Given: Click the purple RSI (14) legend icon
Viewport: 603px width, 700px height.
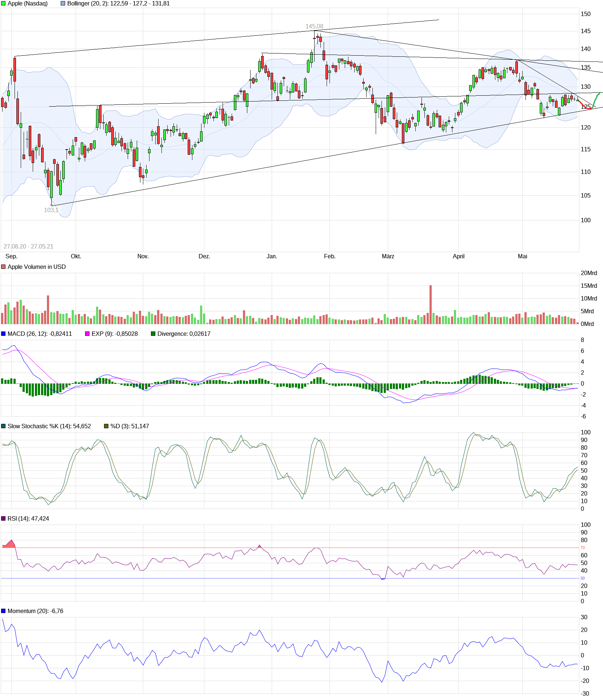Looking at the screenshot, I should [x=3, y=518].
